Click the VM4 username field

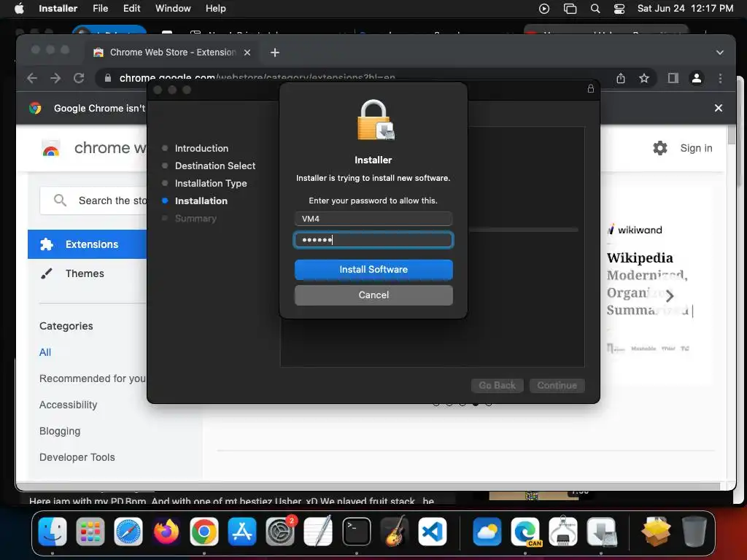click(x=373, y=219)
